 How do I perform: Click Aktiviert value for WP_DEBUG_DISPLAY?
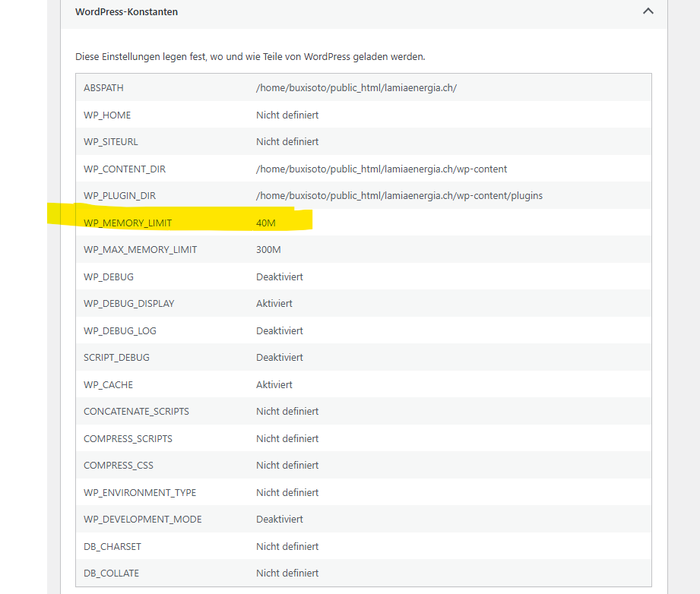274,304
